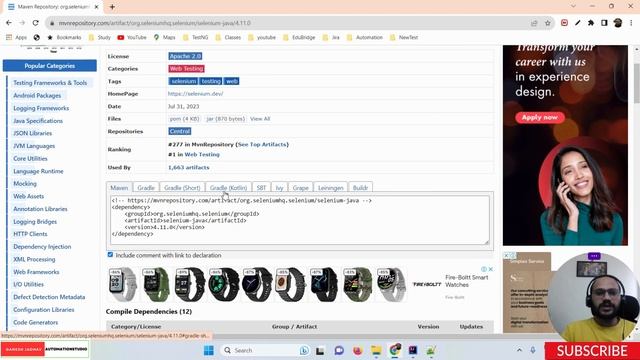Select the Gradle (Short) tab
Image resolution: width=640 pixels, height=360 pixels.
[x=182, y=188]
